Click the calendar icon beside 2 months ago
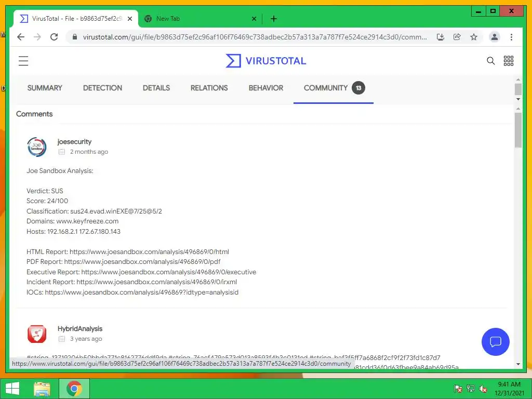 [x=62, y=152]
